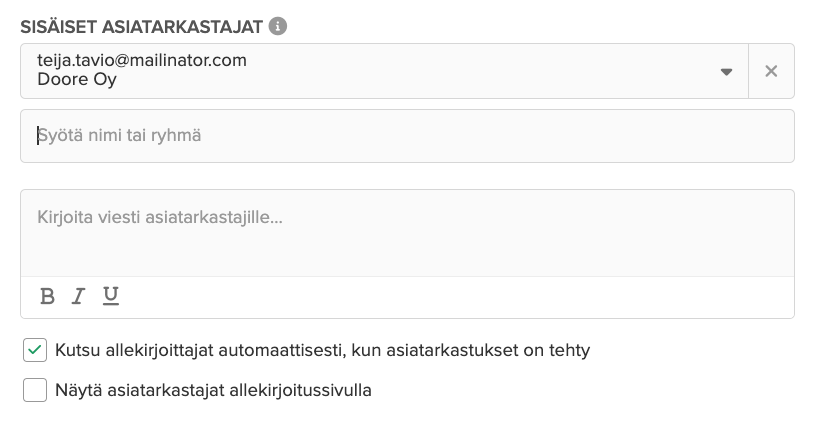814x424 pixels.
Task: Open the reviewer dropdown arrow
Action: (726, 72)
